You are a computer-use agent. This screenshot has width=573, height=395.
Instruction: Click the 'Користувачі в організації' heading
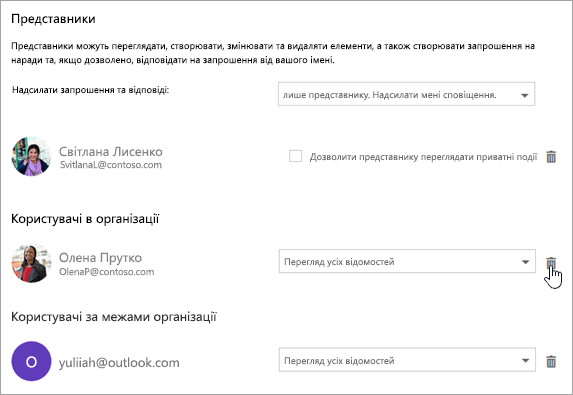pyautogui.click(x=85, y=219)
